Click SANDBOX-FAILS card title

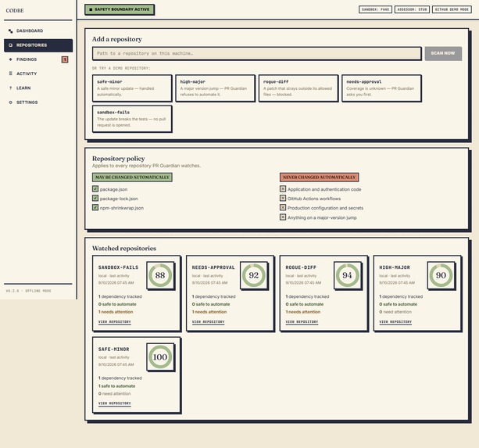point(118,267)
